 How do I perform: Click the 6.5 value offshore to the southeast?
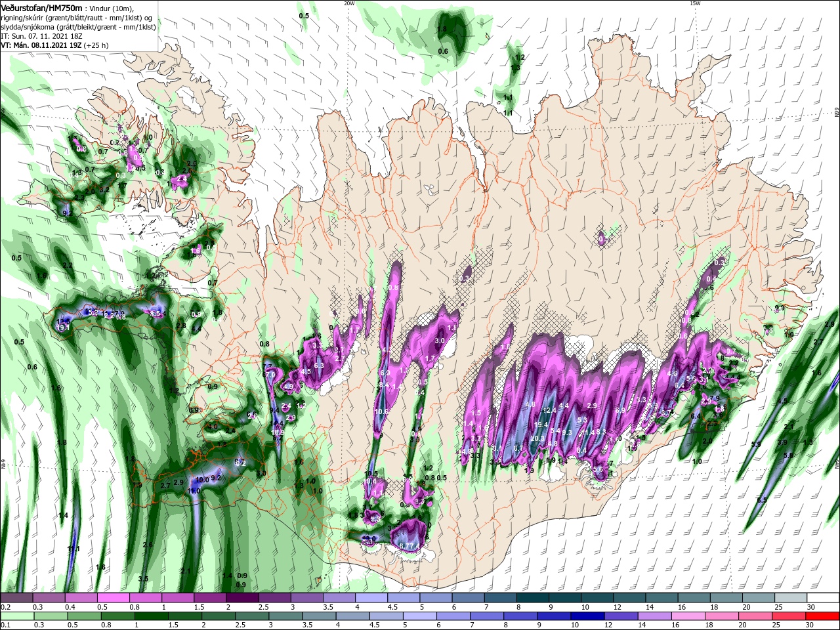(x=762, y=500)
